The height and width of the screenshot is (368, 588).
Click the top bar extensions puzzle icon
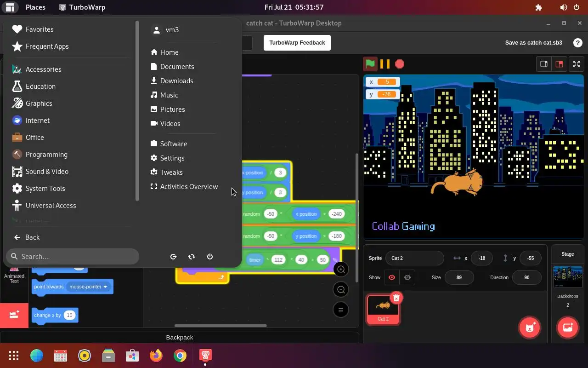[539, 7]
